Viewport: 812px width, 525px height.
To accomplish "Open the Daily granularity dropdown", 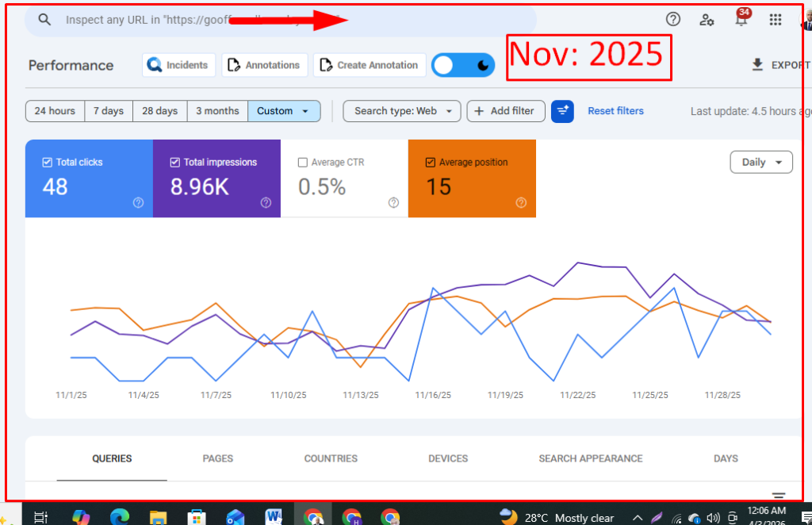I will tap(760, 162).
